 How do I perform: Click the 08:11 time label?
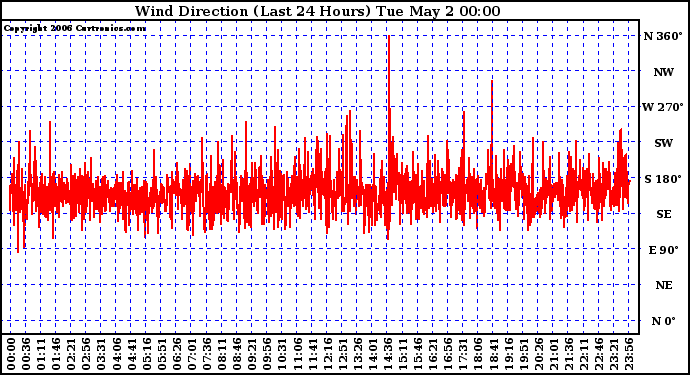click(x=222, y=354)
